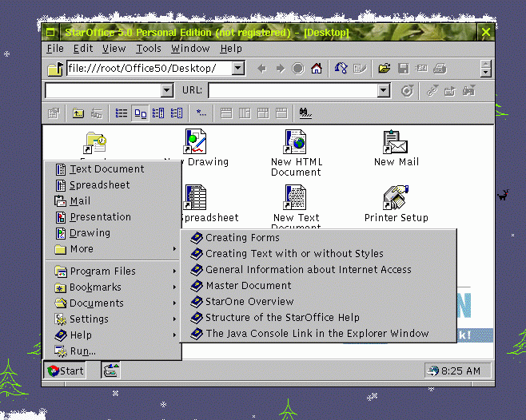Click the binoculars Find icon in the hyperlink bar
This screenshot has width=526, height=420.
(469, 90)
